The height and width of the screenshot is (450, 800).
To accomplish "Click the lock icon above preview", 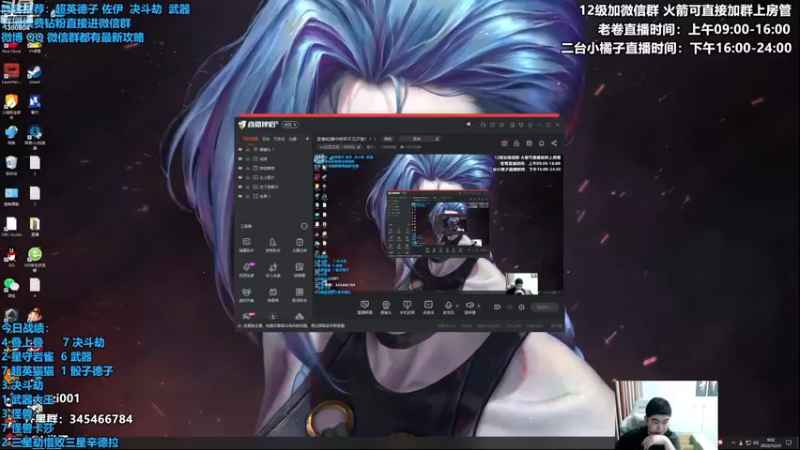I will [516, 143].
